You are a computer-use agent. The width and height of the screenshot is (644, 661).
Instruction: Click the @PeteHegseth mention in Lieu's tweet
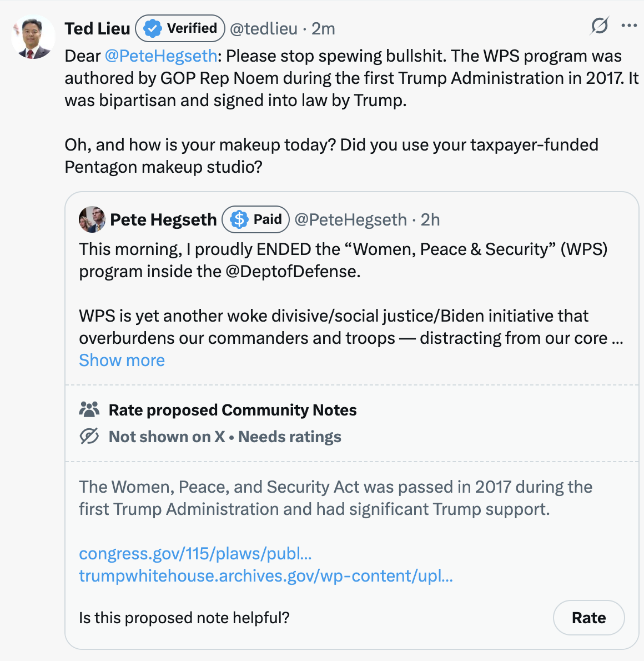pyautogui.click(x=161, y=56)
